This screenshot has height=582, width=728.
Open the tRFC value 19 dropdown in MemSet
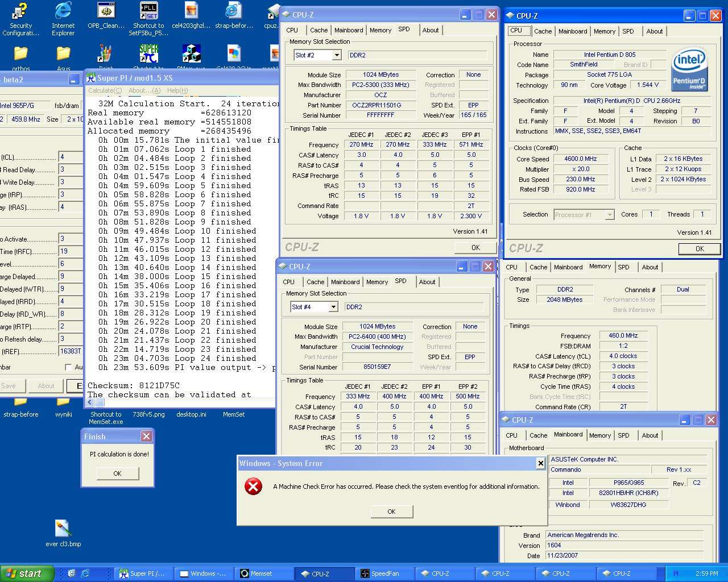click(x=71, y=251)
